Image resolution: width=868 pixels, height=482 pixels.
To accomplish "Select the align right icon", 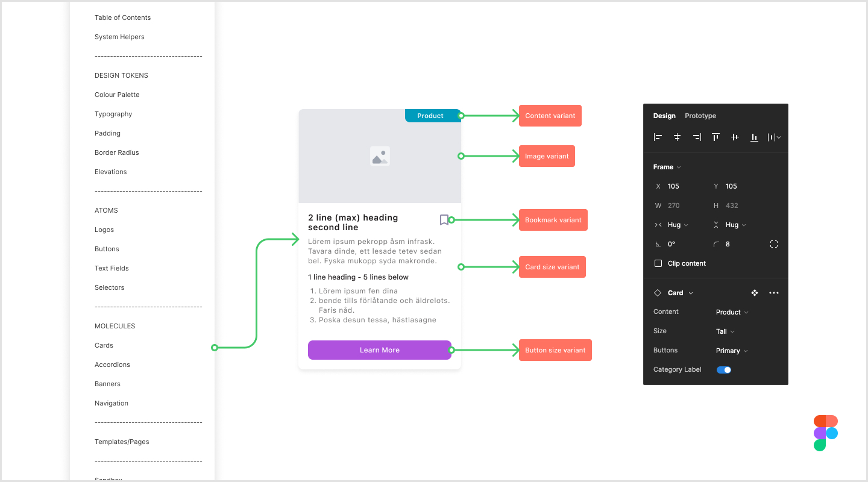I will [697, 137].
